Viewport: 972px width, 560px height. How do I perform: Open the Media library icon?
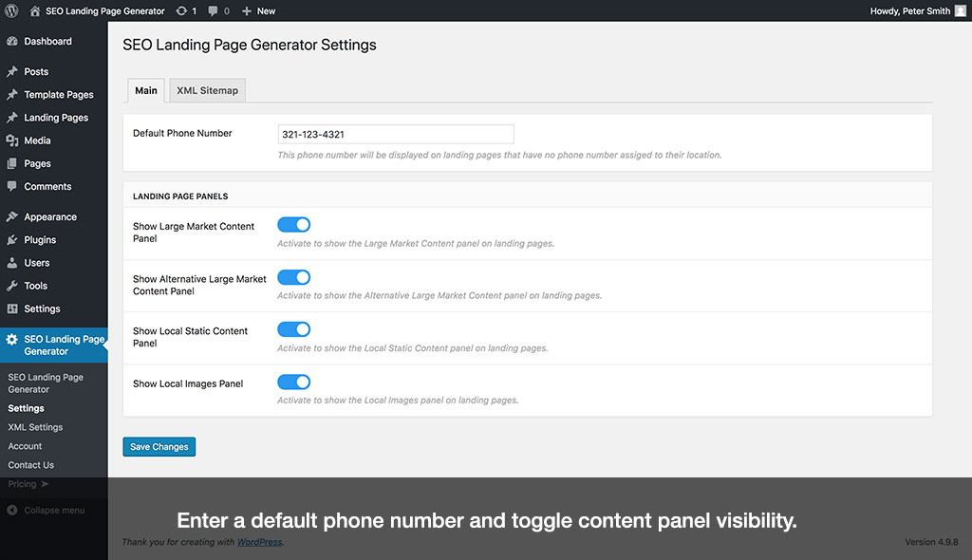tap(13, 140)
